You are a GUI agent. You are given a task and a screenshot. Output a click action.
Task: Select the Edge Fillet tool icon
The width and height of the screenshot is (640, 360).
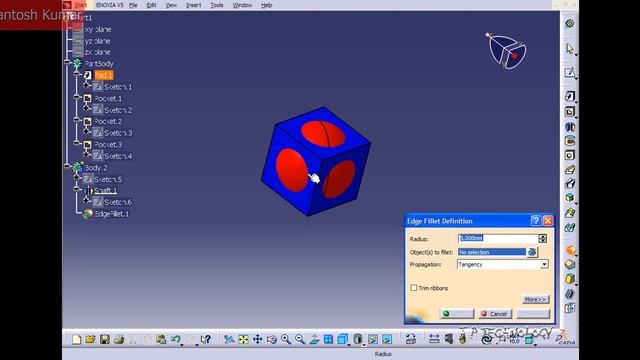[x=570, y=250]
